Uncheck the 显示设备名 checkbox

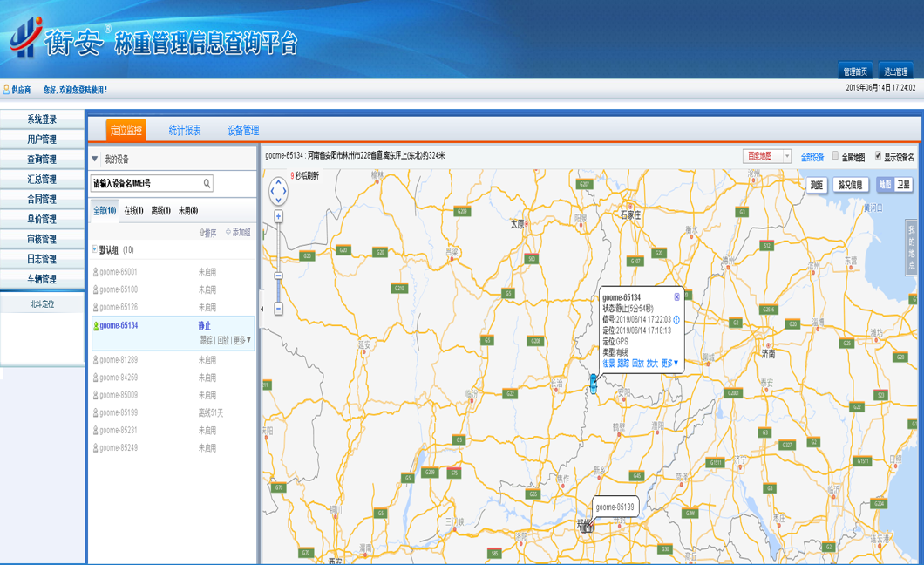(x=878, y=157)
